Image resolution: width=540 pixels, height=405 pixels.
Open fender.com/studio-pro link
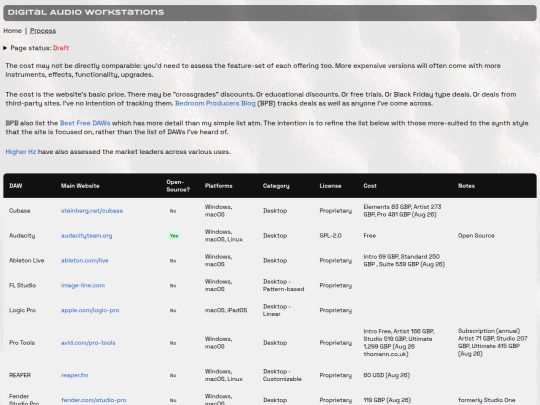[x=94, y=400]
